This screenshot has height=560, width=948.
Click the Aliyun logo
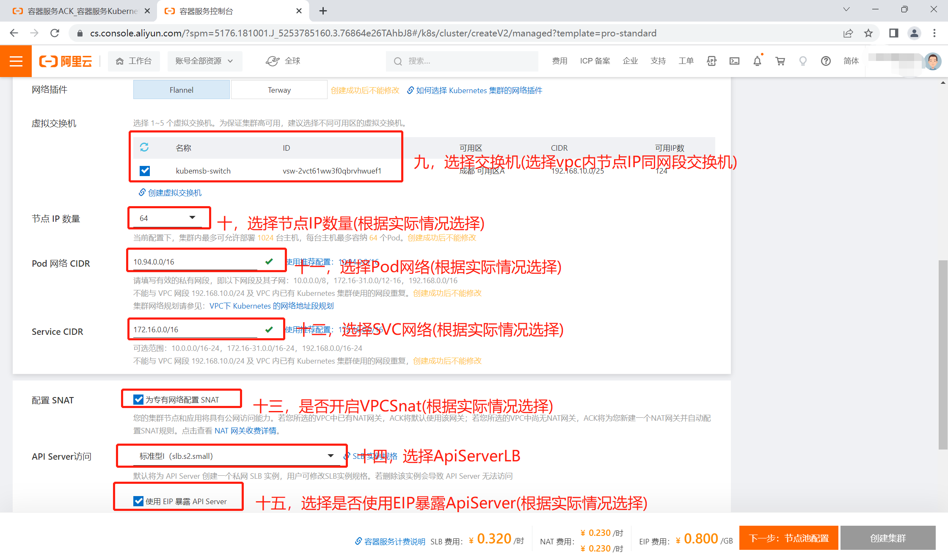click(66, 61)
